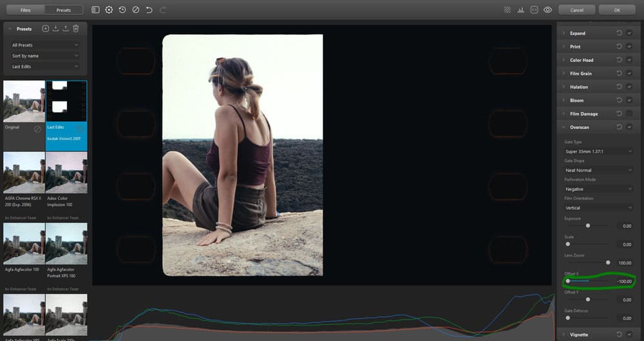
Task: Import presets with the download arrow icon
Action: coord(56,28)
